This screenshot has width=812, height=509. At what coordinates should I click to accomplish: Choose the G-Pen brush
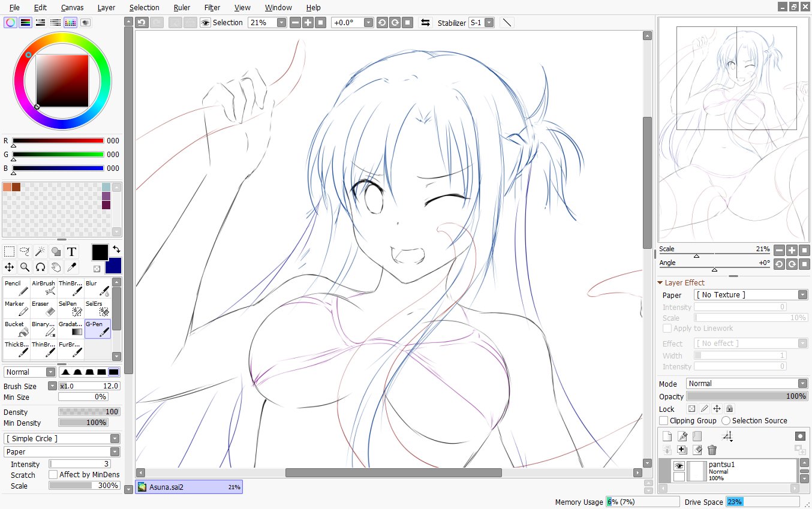click(97, 329)
